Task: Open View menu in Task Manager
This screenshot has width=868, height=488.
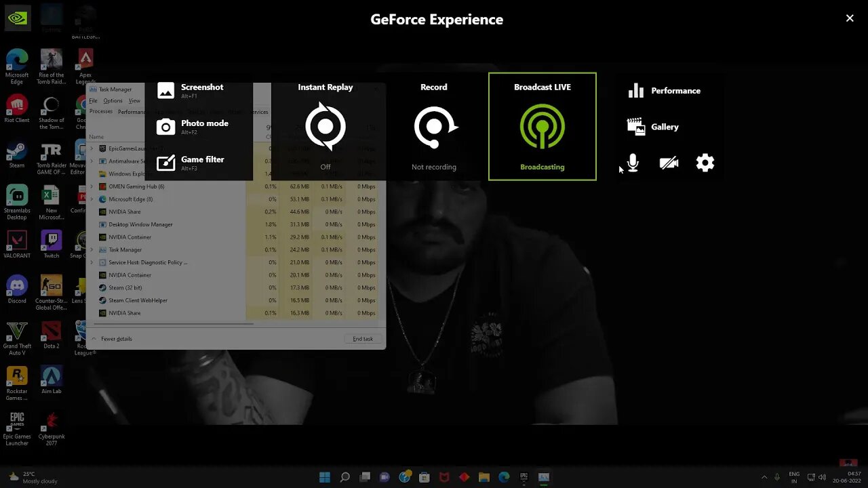Action: point(134,101)
